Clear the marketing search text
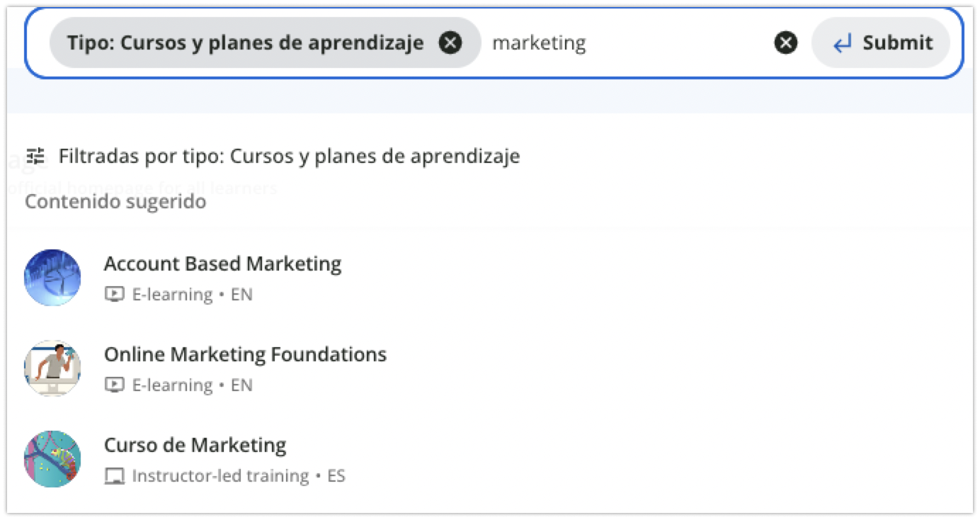This screenshot has height=520, width=980. [785, 43]
